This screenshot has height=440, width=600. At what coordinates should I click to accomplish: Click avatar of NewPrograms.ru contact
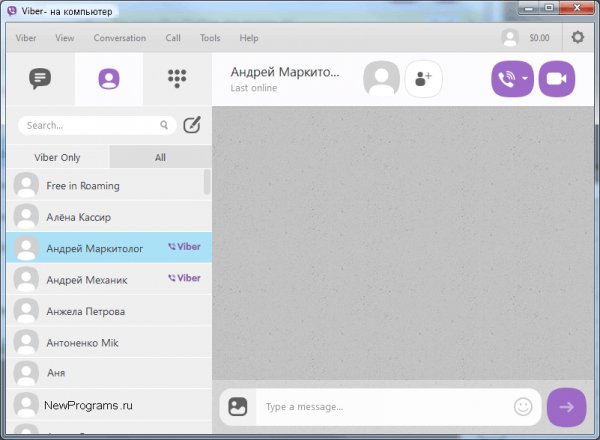tap(26, 404)
